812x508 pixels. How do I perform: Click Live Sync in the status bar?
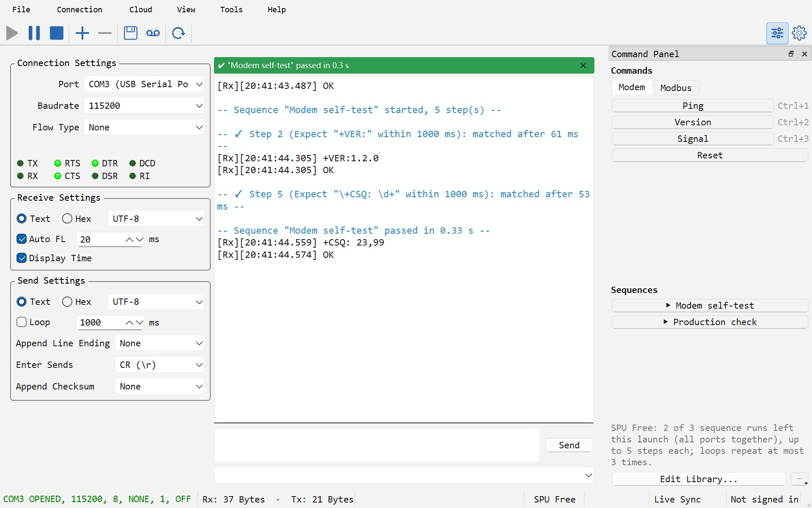677,500
